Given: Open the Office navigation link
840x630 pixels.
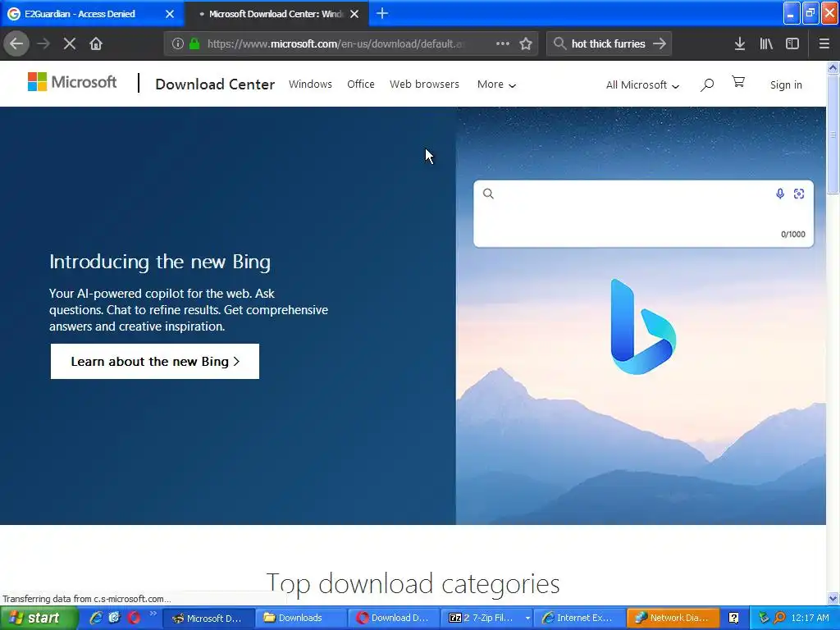Looking at the screenshot, I should pyautogui.click(x=361, y=84).
